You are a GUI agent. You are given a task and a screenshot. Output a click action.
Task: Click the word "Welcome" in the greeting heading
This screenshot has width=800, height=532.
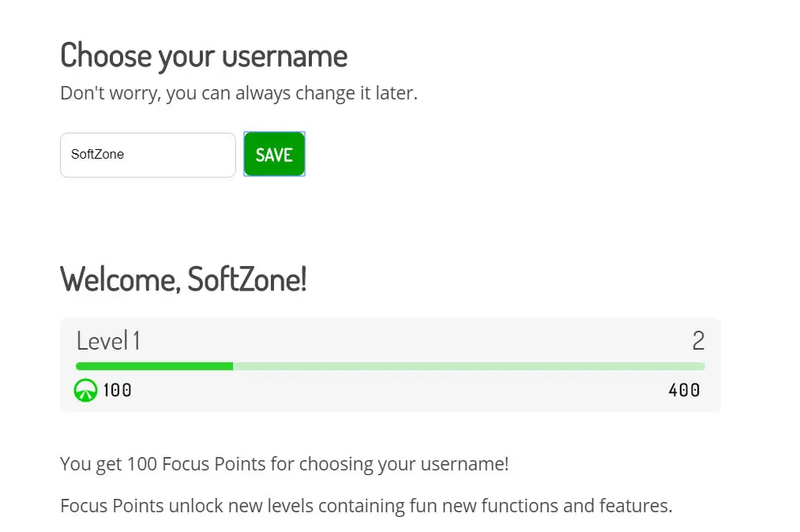pos(117,279)
